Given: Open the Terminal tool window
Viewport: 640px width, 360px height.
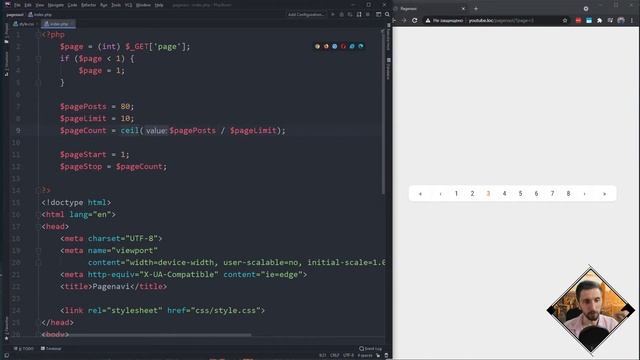Looking at the screenshot, I should pyautogui.click(x=51, y=349).
